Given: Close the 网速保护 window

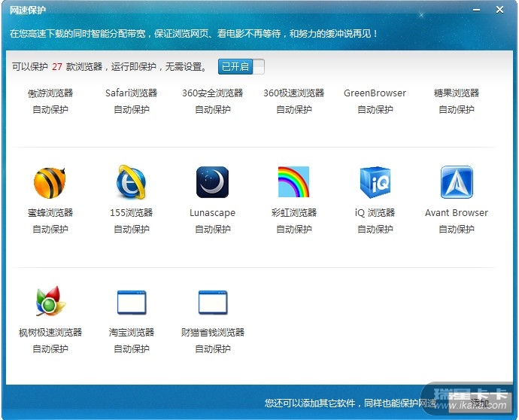Looking at the screenshot, I should pyautogui.click(x=499, y=10).
